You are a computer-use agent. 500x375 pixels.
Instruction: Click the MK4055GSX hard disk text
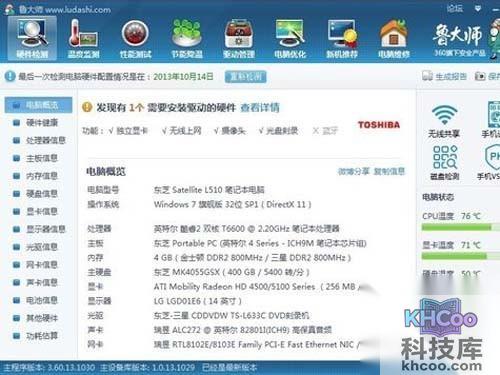(232, 272)
